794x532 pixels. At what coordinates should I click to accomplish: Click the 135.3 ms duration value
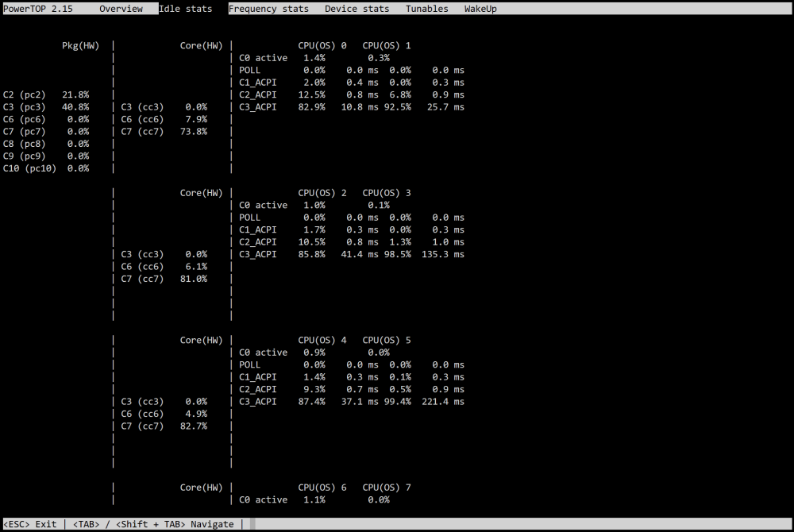coord(443,254)
